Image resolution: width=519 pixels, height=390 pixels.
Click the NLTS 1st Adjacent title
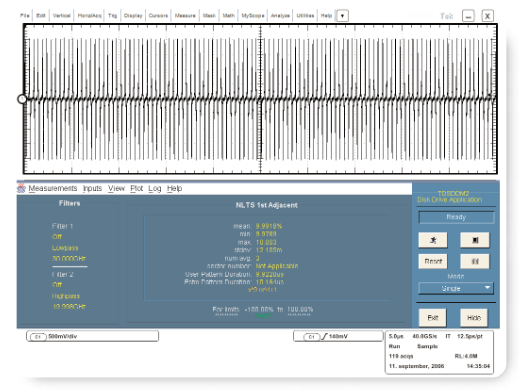pyautogui.click(x=266, y=205)
